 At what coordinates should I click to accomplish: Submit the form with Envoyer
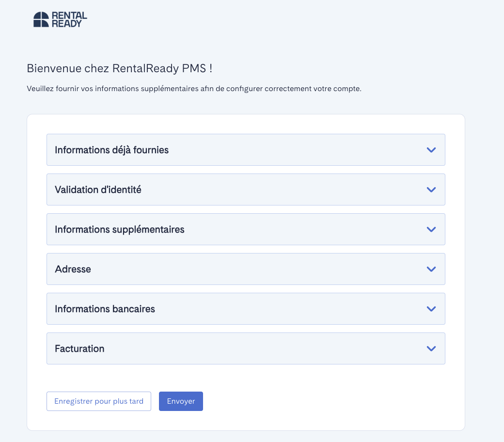tap(181, 401)
